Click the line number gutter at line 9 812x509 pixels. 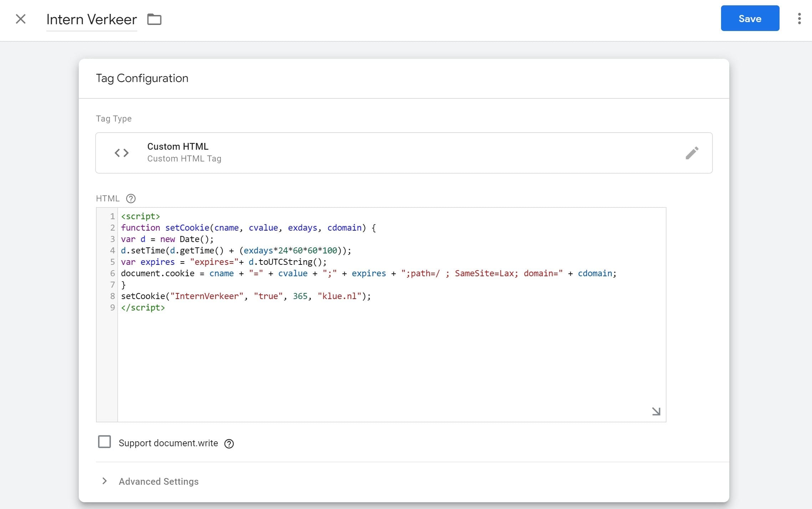[x=112, y=308]
